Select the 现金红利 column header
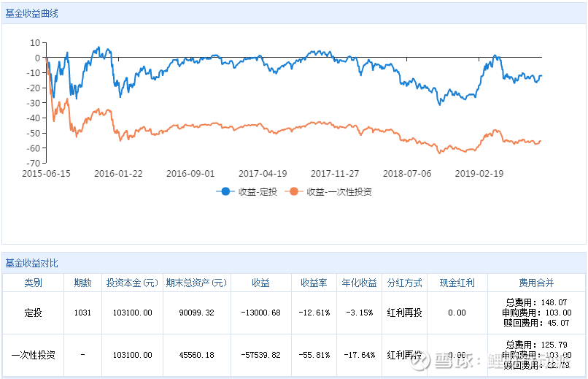Screen dimensions: 588x379 (x=457, y=283)
